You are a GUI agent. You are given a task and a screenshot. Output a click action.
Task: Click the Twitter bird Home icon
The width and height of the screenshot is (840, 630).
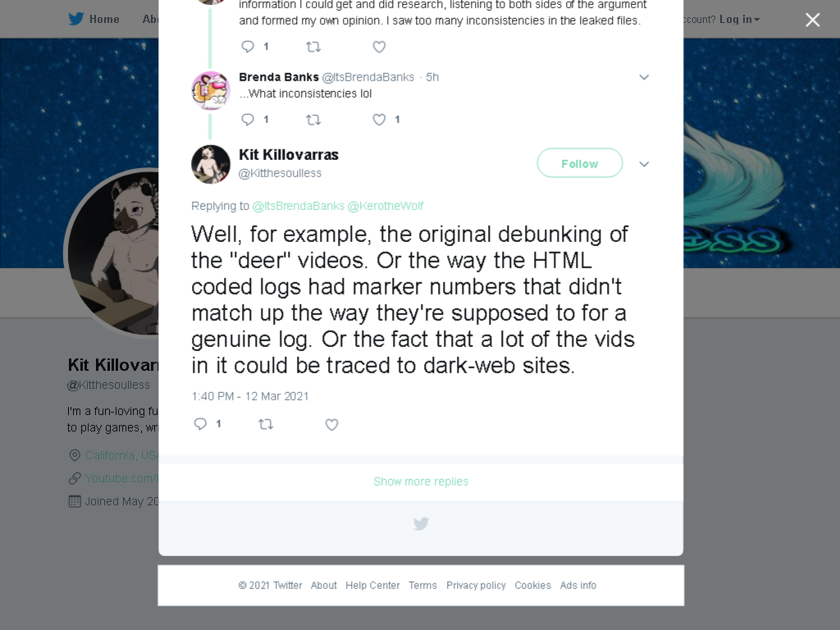(76, 19)
